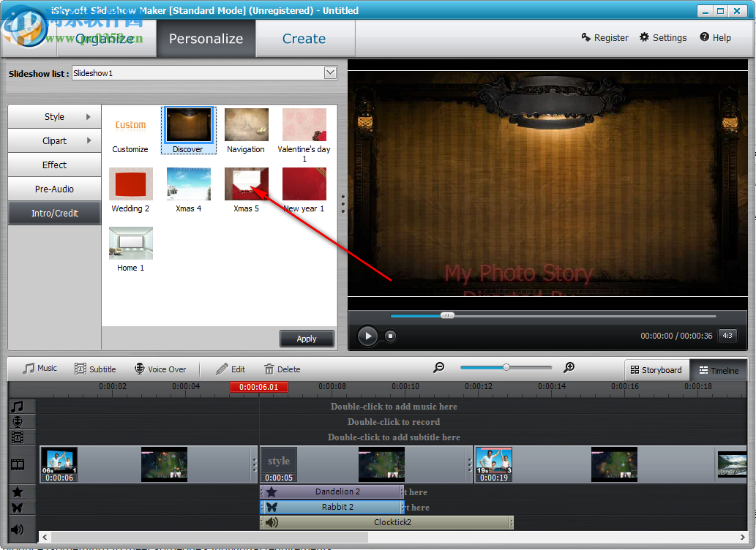The height and width of the screenshot is (550, 756).
Task: Switch to the Create tab
Action: tap(304, 38)
